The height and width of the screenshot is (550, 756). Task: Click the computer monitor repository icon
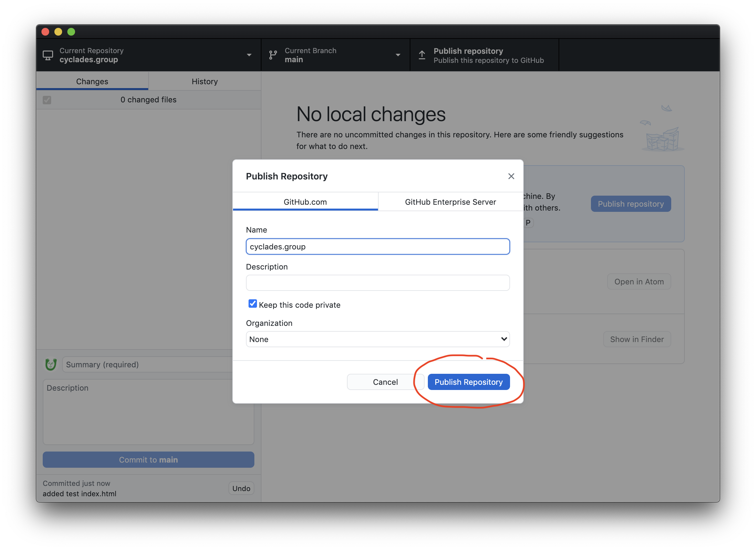pos(48,55)
